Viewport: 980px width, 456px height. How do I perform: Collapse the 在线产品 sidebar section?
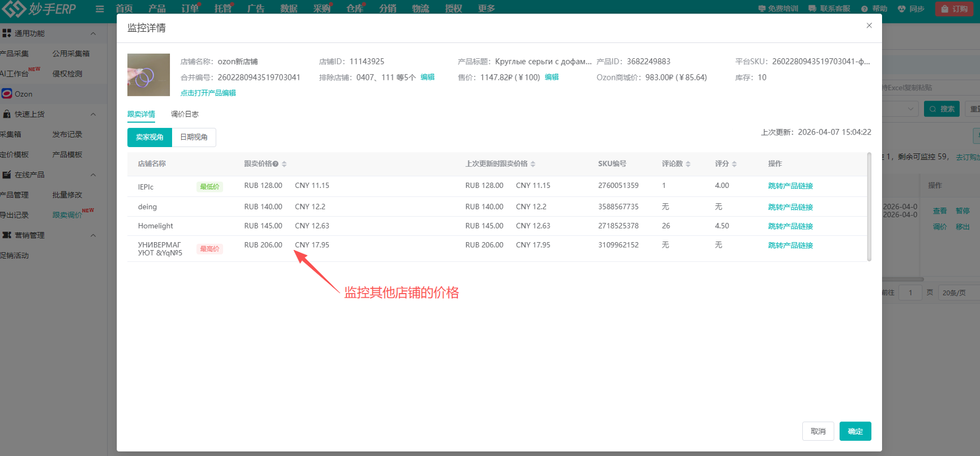93,175
